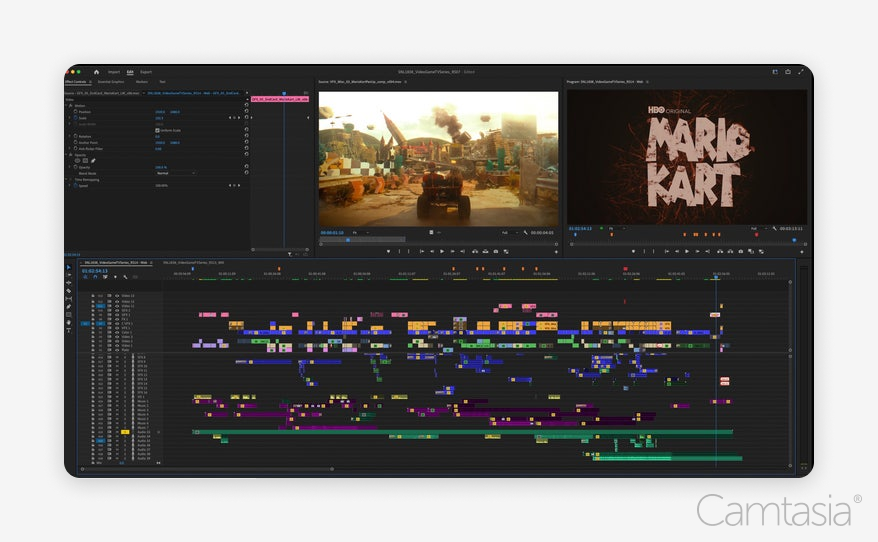This screenshot has height=542, width=878.
Task: Select the Hand tool
Action: [69, 323]
